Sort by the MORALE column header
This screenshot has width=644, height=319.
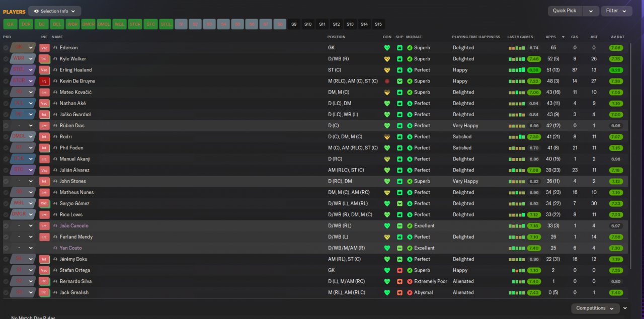coord(414,37)
